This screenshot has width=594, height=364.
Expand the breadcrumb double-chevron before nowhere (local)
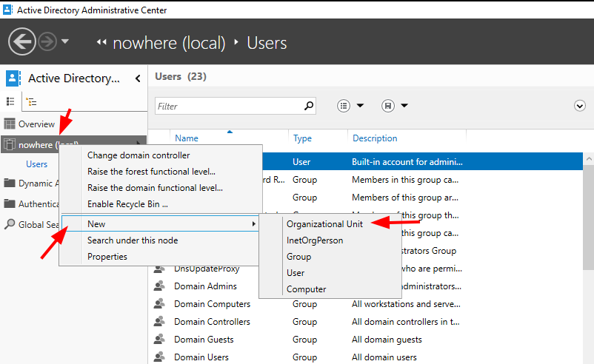click(x=101, y=42)
